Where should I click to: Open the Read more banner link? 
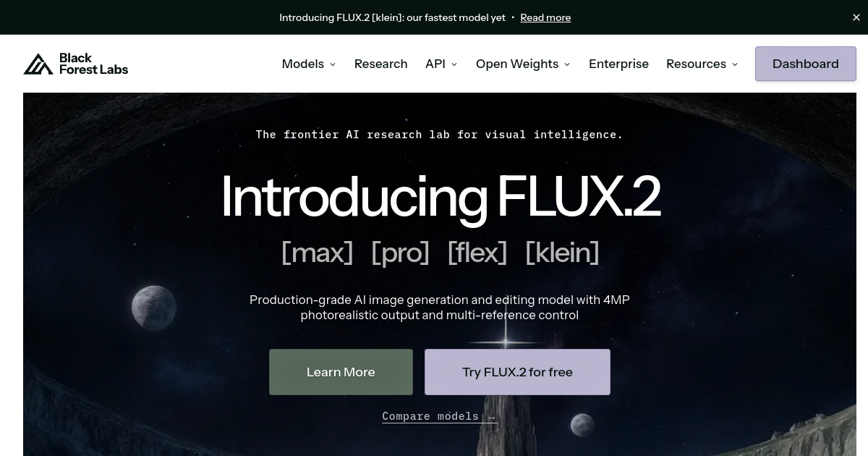[545, 17]
